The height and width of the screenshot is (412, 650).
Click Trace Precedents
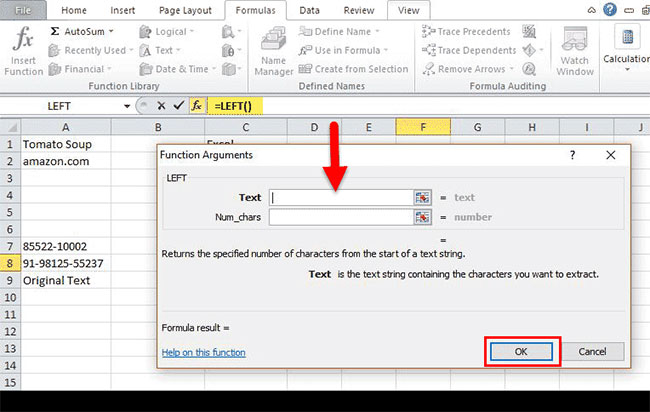click(x=466, y=32)
